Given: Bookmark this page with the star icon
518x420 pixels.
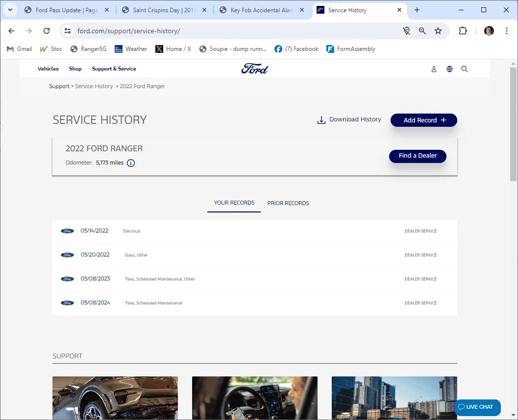Looking at the screenshot, I should pos(438,31).
